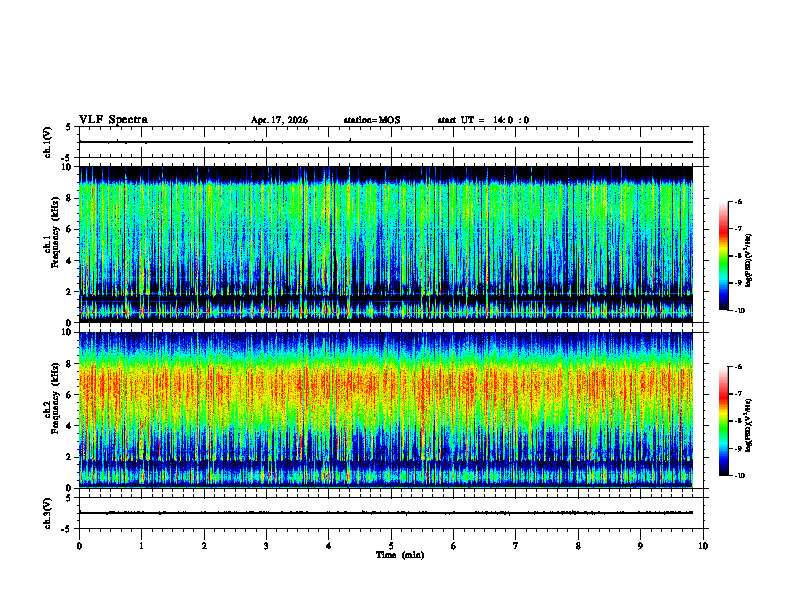792x612 pixels.
Task: Click the ch.2 "Frequency (kHz)" axis label
Action: coord(55,398)
